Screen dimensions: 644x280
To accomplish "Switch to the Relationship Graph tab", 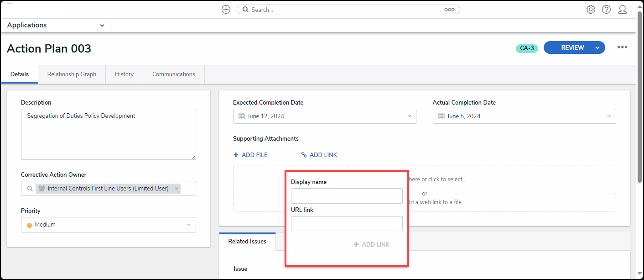I will pyautogui.click(x=72, y=74).
